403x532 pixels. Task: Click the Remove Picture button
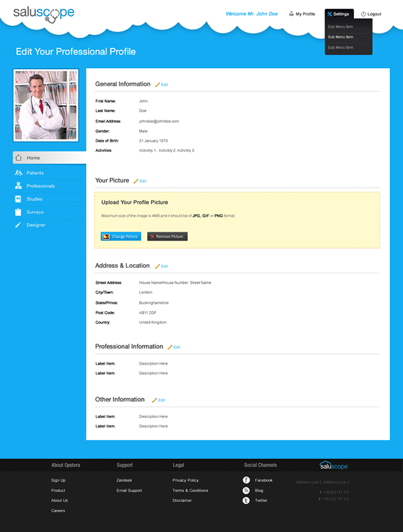pos(167,236)
